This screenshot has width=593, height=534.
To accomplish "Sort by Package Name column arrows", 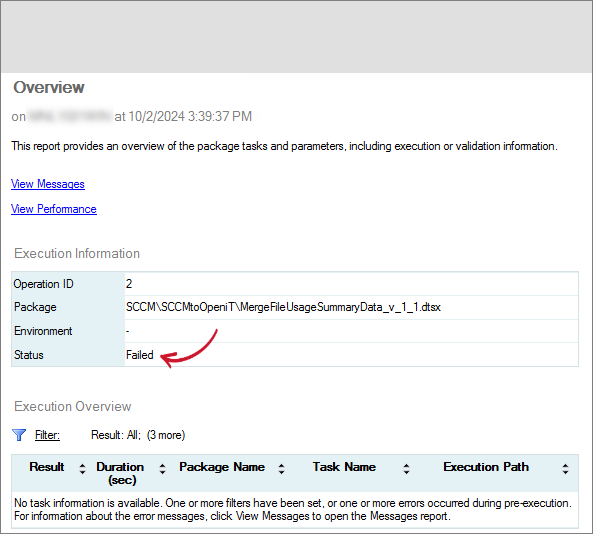I will point(281,469).
